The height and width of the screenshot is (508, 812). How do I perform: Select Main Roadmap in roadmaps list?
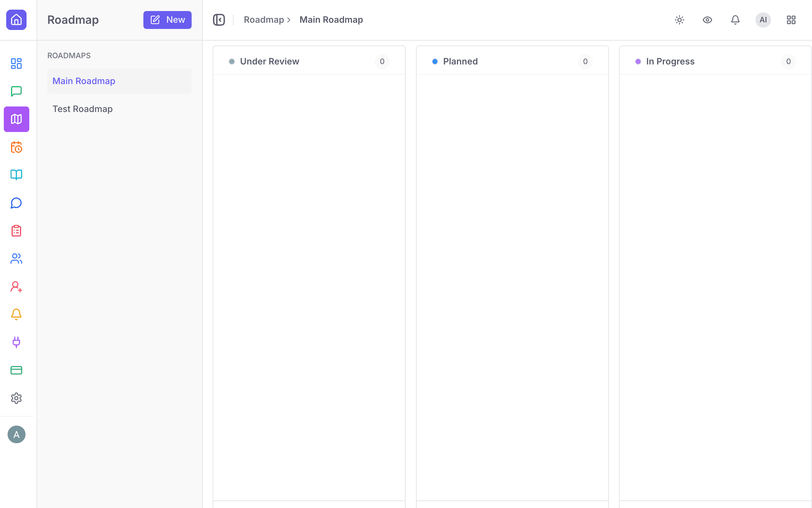[x=119, y=81]
